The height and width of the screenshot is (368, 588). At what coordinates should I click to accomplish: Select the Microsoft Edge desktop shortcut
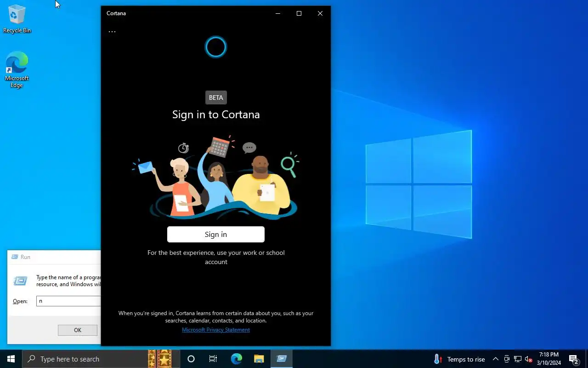[x=17, y=69]
